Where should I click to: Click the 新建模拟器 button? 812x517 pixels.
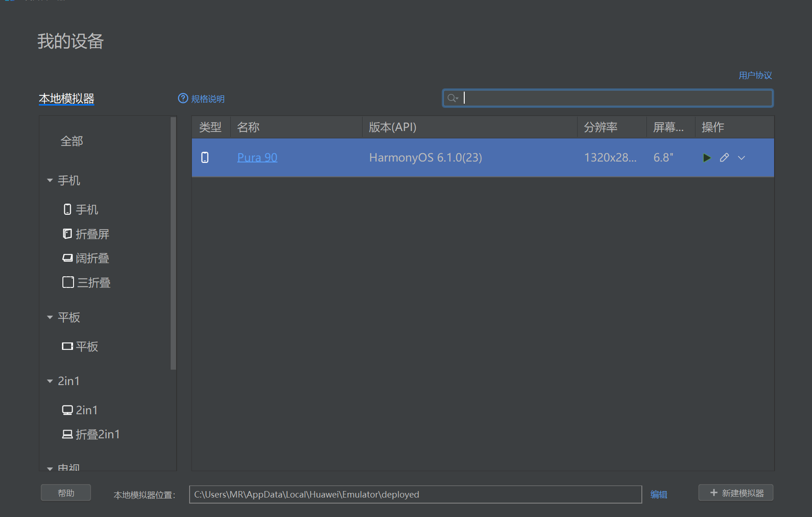736,493
